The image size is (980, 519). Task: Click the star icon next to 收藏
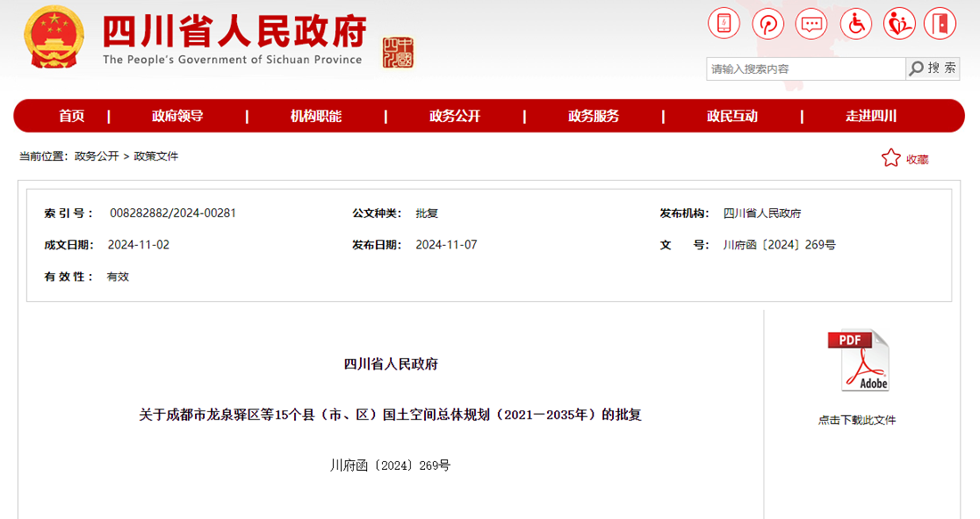pos(891,158)
